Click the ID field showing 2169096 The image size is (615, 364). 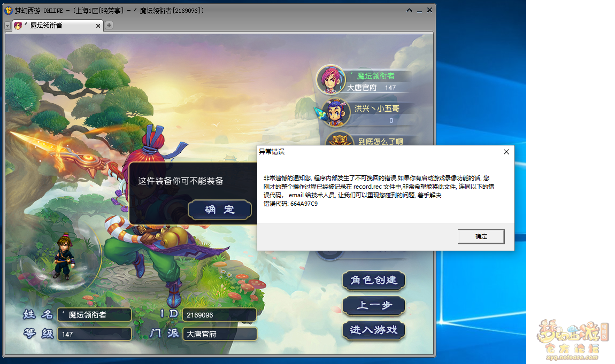(220, 315)
